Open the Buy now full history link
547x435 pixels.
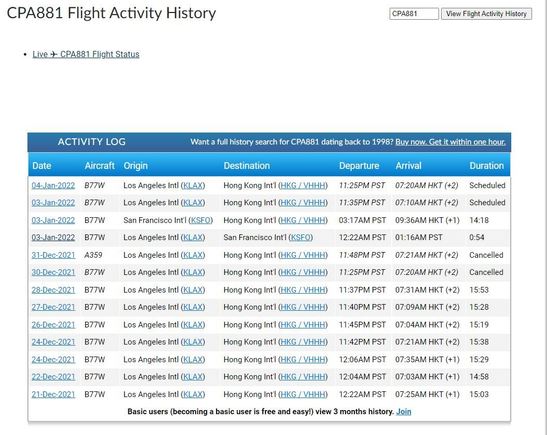click(450, 142)
